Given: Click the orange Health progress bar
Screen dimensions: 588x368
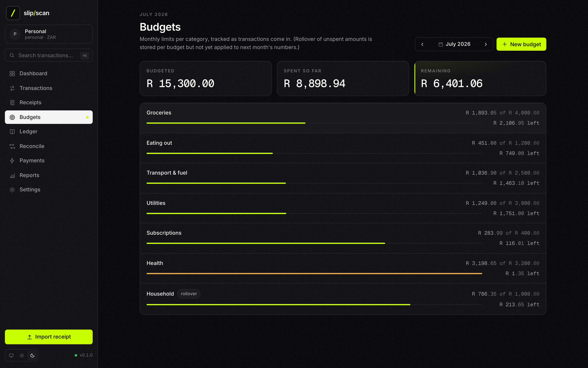Looking at the screenshot, I should 314,274.
